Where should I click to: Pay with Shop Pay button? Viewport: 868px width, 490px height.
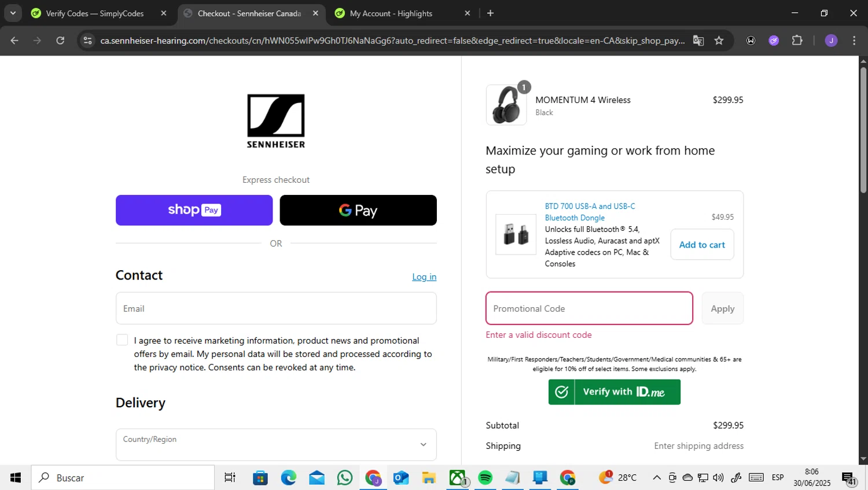(194, 210)
